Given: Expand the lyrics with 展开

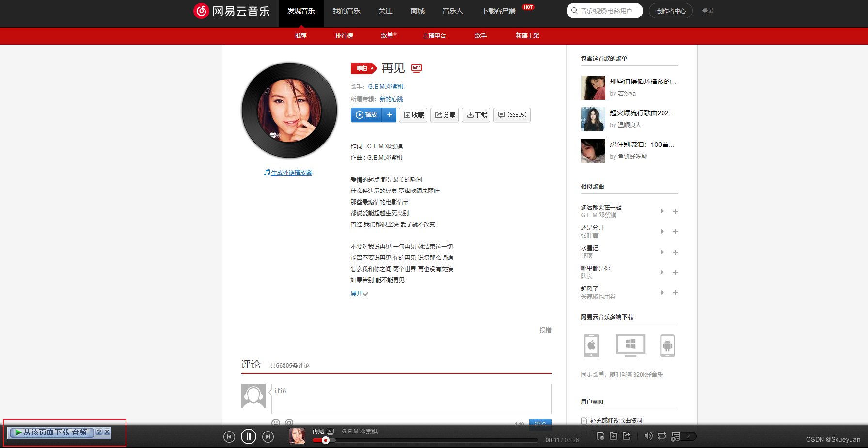Looking at the screenshot, I should (x=359, y=294).
